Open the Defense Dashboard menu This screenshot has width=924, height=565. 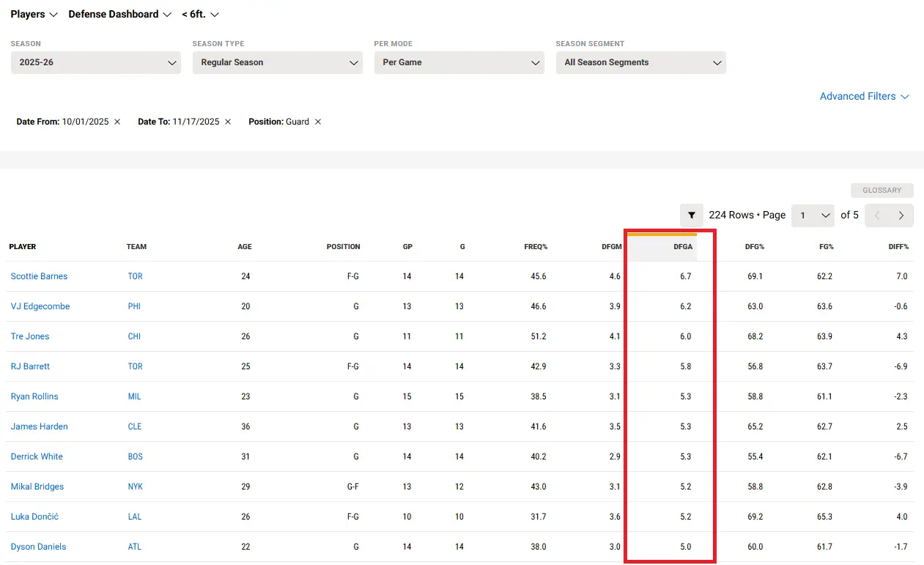pos(120,15)
